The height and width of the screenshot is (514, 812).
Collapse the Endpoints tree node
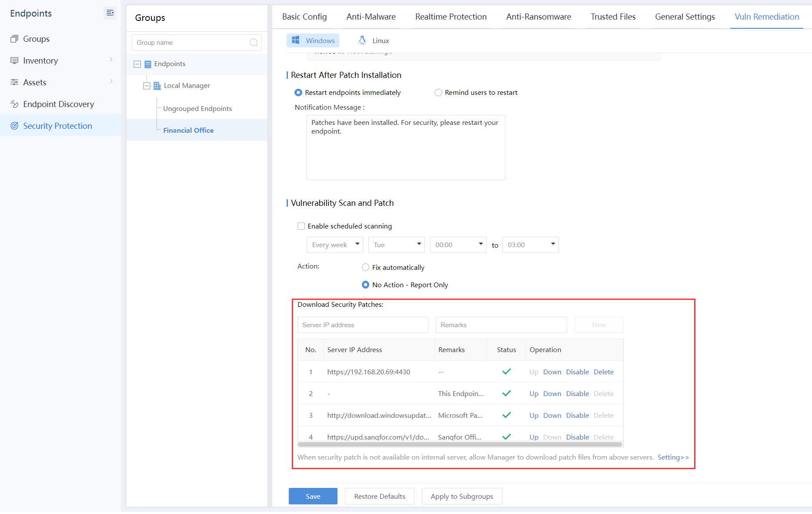click(137, 64)
